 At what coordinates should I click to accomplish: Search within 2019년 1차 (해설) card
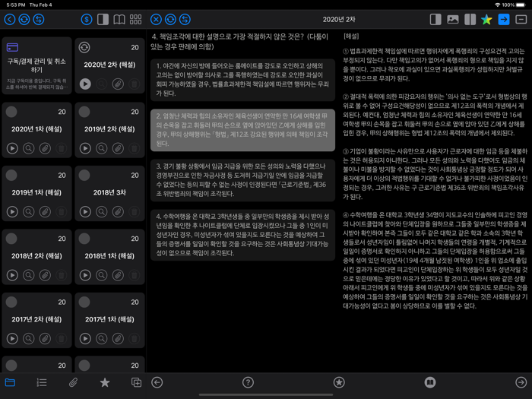coord(29,211)
